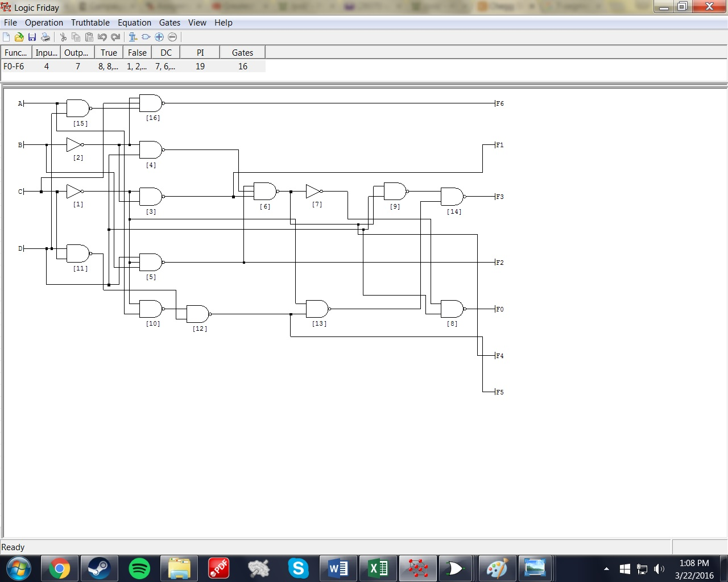The image size is (728, 582).
Task: Select the Cut scissors icon
Action: pos(63,37)
